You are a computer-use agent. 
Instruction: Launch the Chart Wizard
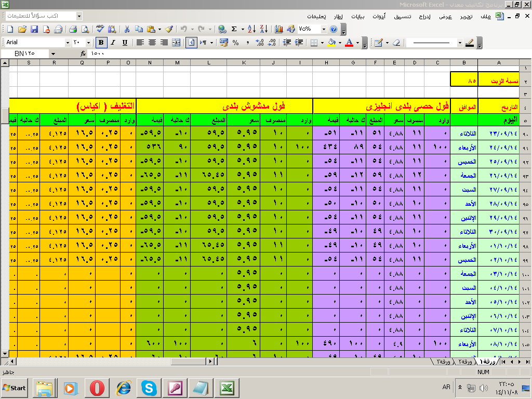coord(279,29)
